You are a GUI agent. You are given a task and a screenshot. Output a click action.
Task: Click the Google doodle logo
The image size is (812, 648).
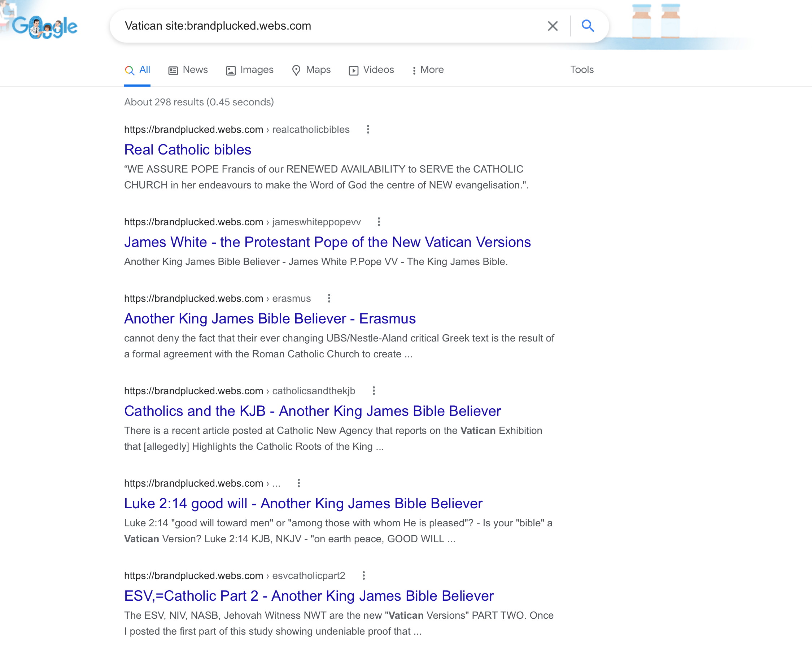44,26
